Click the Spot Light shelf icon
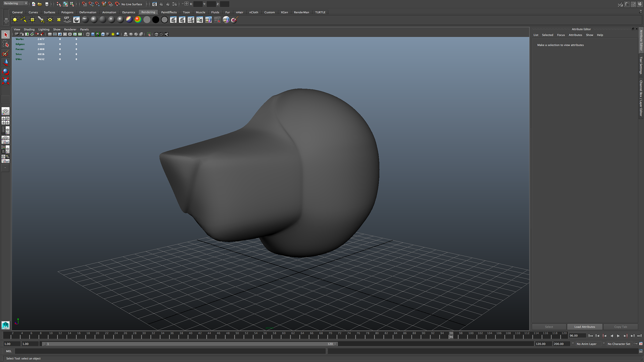Viewport: 644px width, 362px height. (41, 20)
